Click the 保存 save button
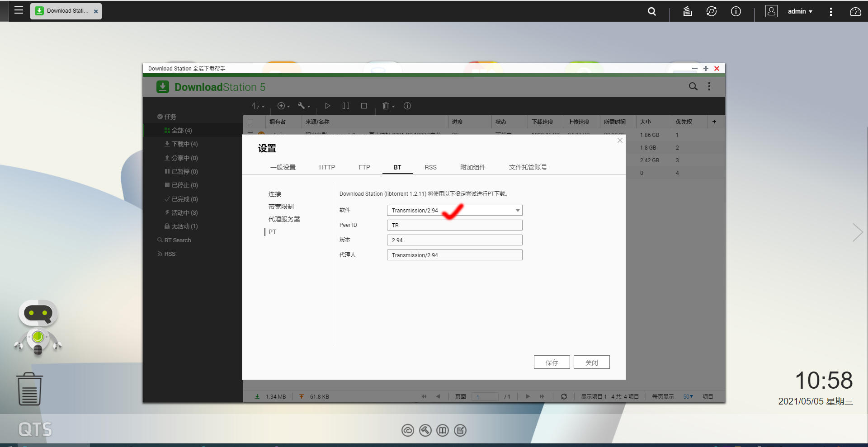Screen dimensions: 868x447 [552, 362]
